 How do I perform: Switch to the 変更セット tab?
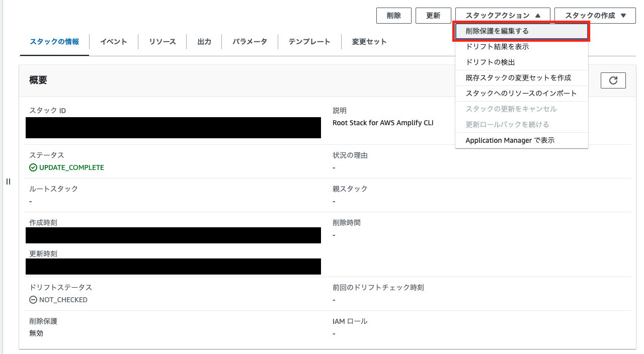369,42
